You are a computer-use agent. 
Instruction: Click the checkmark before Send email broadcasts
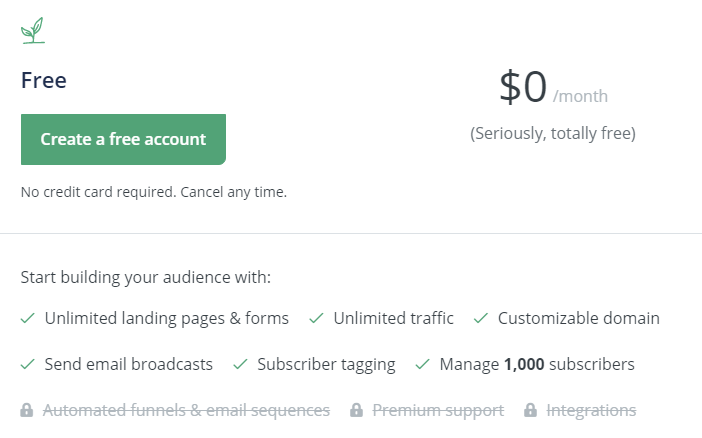[28, 365]
